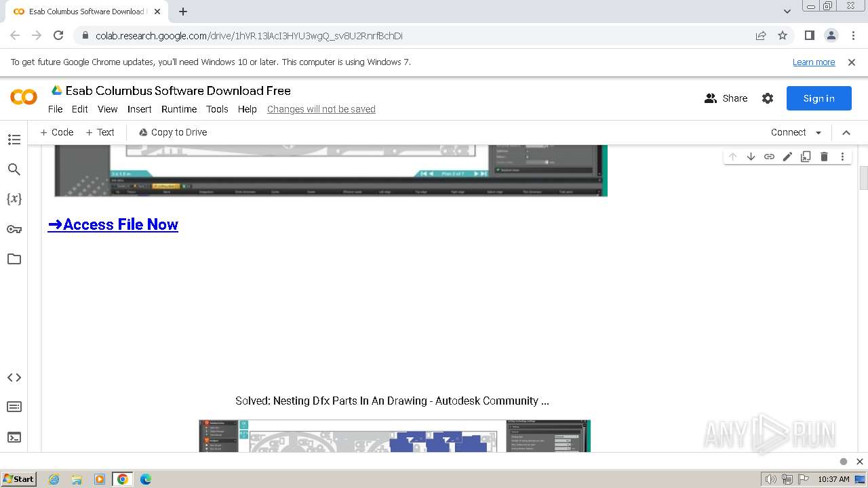Click the upper nesting screenshot image
The width and height of the screenshot is (868, 488).
point(331,171)
